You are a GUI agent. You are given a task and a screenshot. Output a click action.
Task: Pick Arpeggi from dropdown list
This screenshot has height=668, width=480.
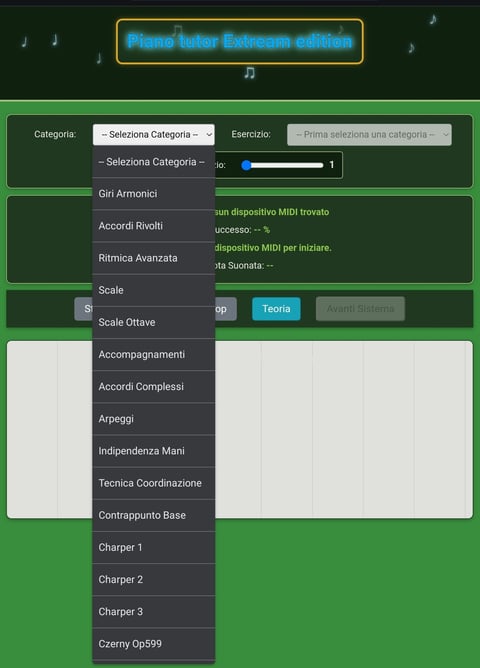(x=153, y=419)
